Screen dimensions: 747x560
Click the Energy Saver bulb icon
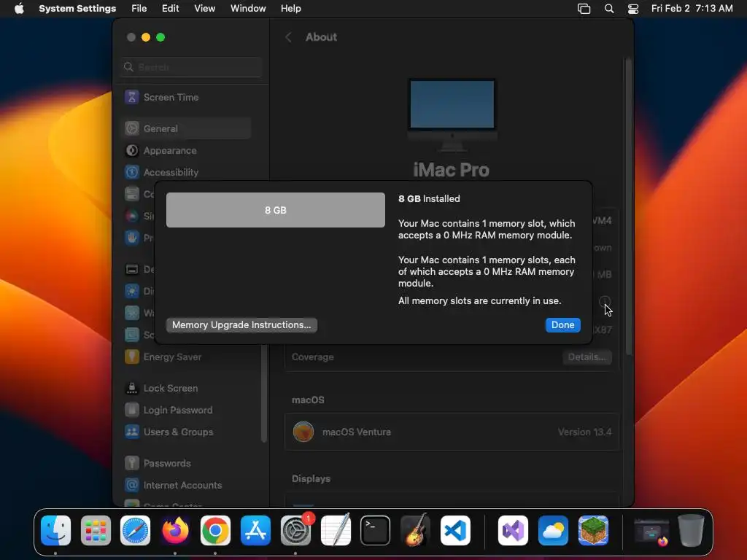tap(132, 357)
